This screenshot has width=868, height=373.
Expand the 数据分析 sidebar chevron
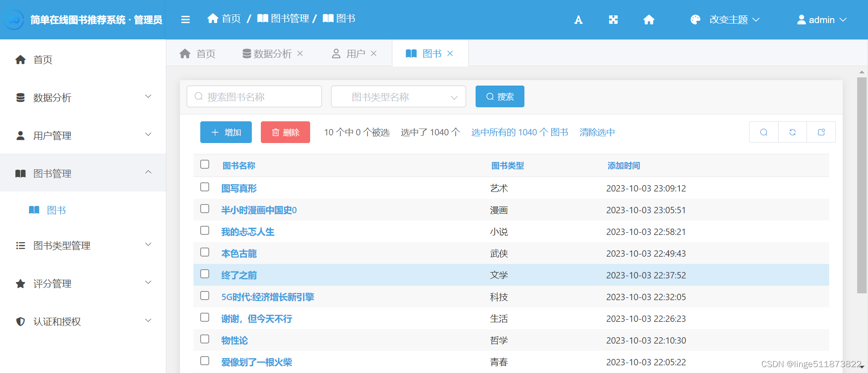[148, 96]
